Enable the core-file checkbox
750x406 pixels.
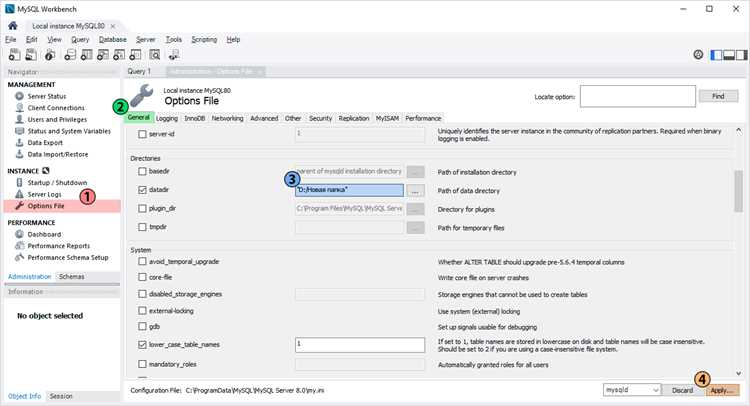pos(142,277)
